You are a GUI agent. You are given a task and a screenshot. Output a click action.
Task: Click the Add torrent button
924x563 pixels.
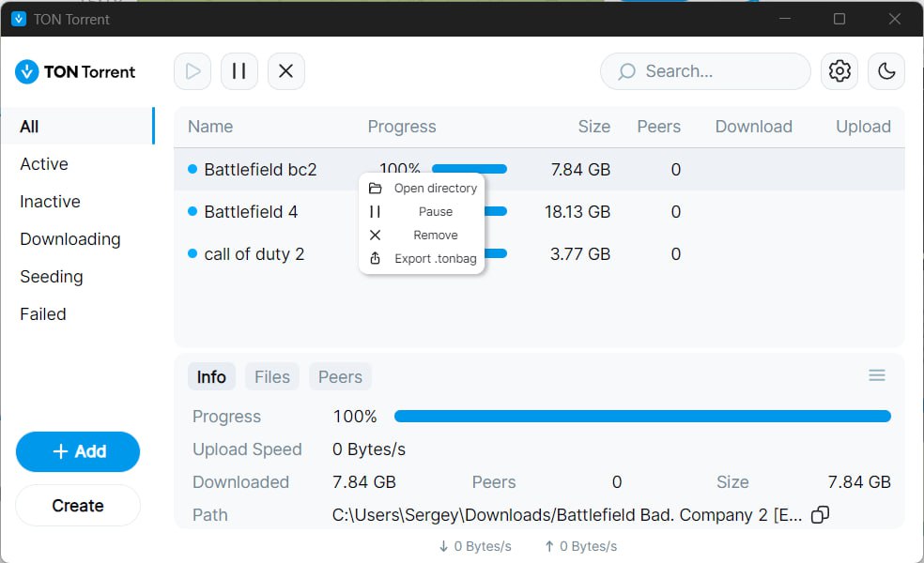pyautogui.click(x=78, y=451)
